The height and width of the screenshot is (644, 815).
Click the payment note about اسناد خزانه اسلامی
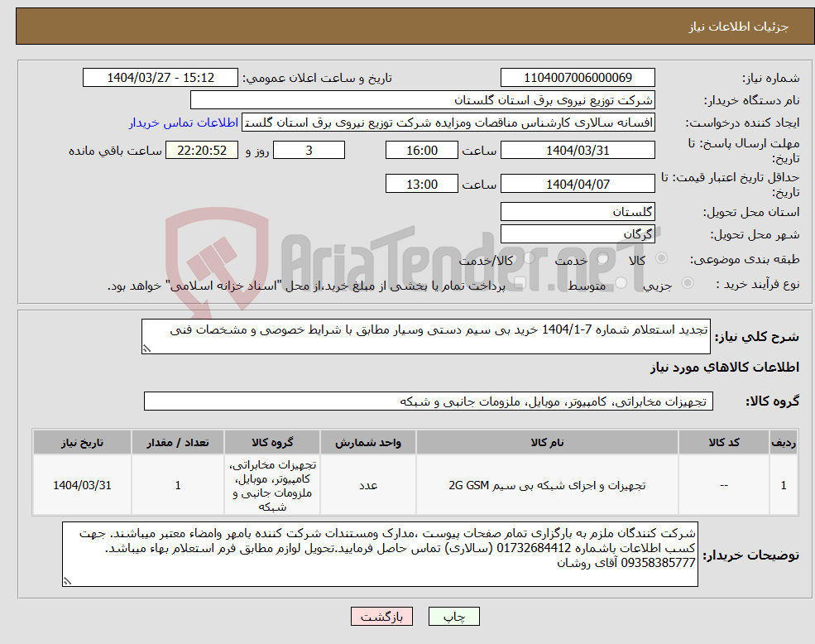click(x=306, y=286)
